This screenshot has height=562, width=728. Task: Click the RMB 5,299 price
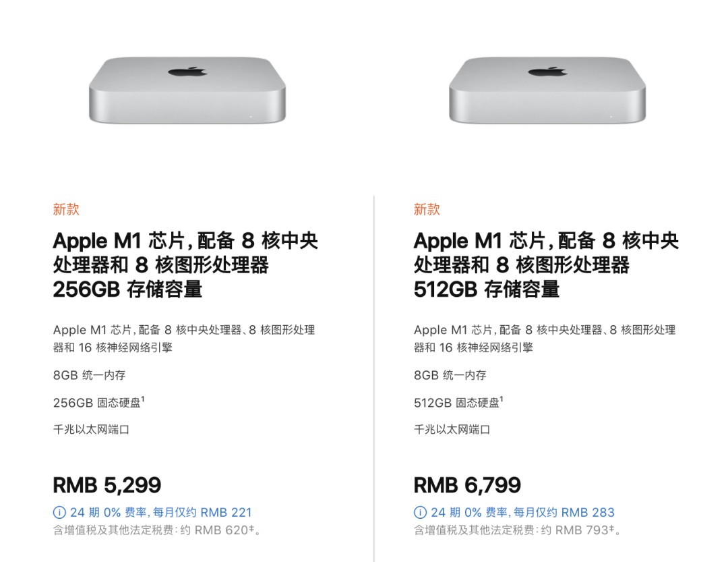(107, 484)
